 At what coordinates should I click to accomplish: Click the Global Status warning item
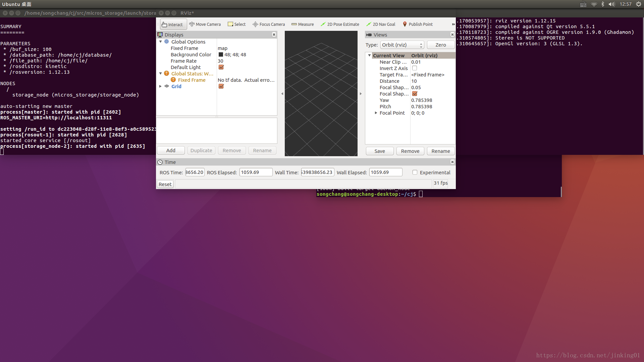click(192, 74)
